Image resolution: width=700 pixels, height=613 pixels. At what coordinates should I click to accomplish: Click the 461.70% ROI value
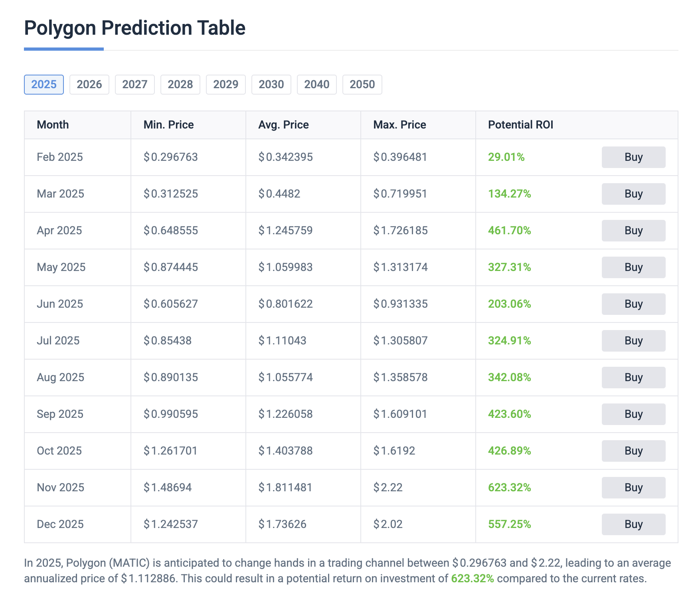(x=509, y=231)
